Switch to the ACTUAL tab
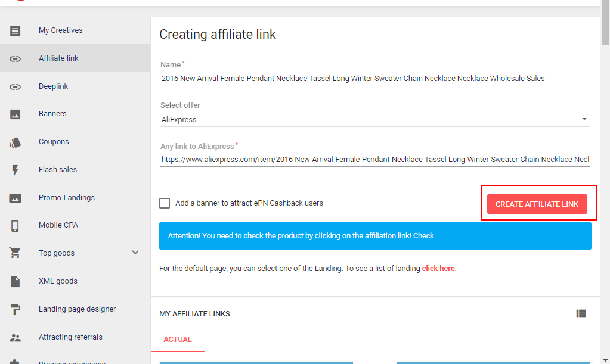The image size is (610, 364). click(178, 339)
